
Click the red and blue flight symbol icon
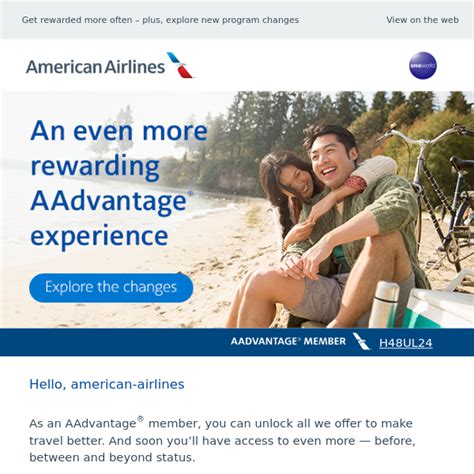pos(180,65)
